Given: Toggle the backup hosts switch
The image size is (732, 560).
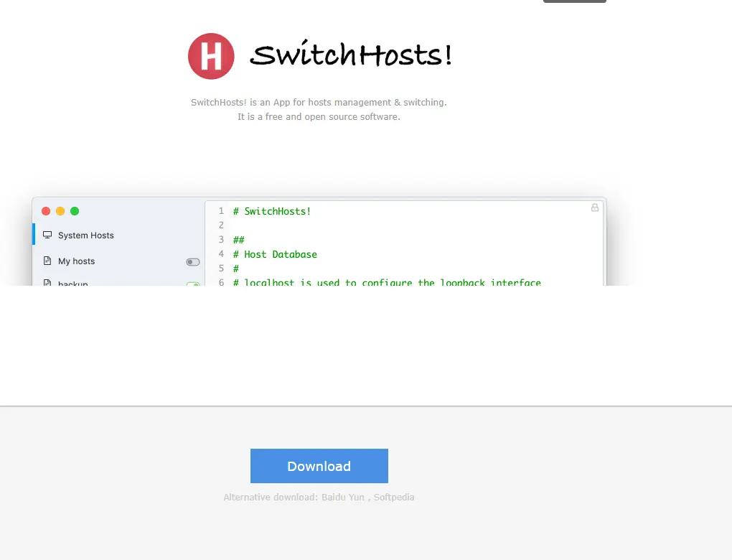Looking at the screenshot, I should pyautogui.click(x=193, y=284).
